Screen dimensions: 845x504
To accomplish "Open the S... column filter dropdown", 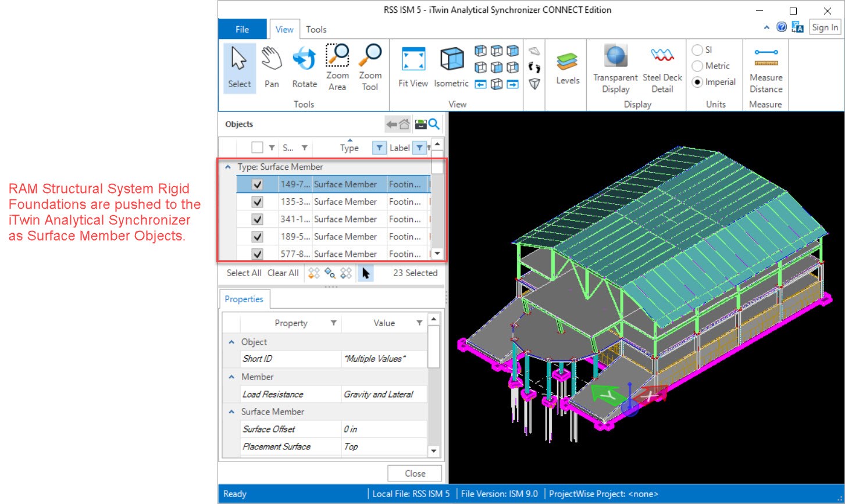I will (x=304, y=148).
